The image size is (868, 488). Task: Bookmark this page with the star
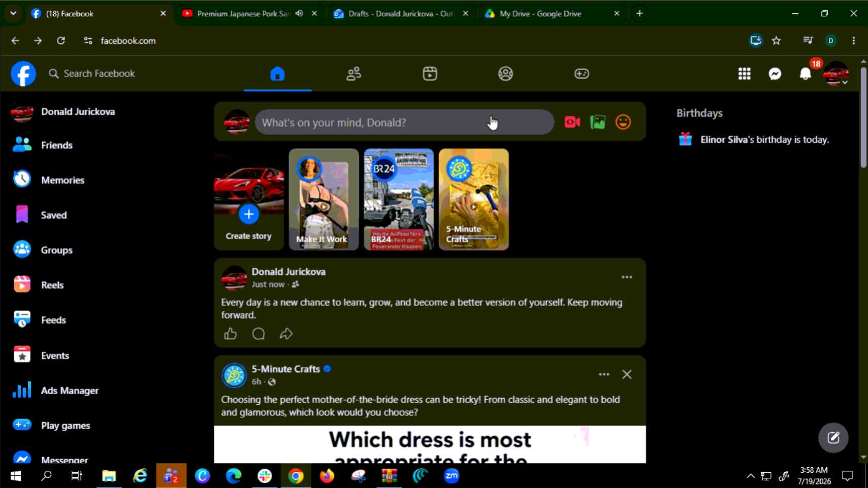pyautogui.click(x=777, y=41)
